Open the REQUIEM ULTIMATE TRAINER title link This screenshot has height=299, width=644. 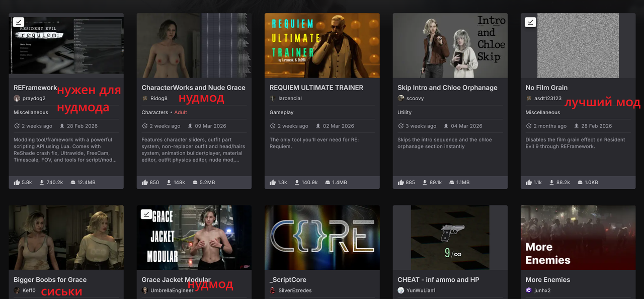point(316,88)
